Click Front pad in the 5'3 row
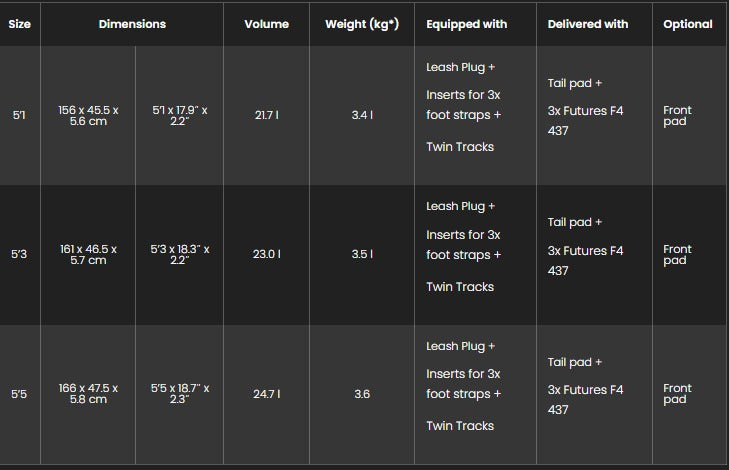Viewport: 729px width, 470px height. (x=677, y=255)
